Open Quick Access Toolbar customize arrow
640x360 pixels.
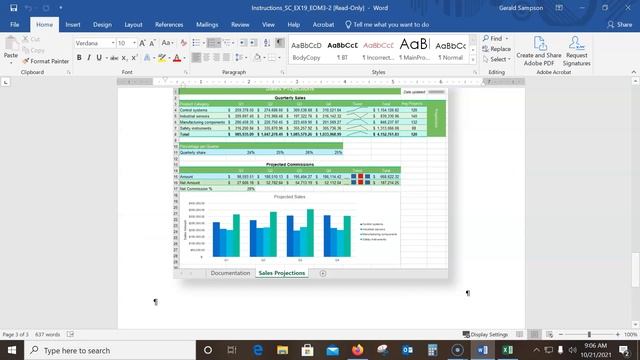[x=60, y=8]
